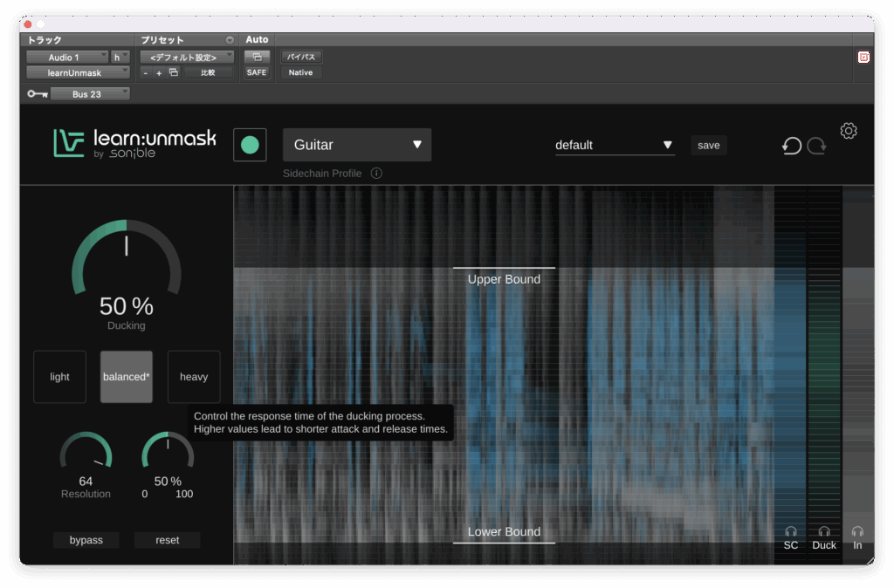Copy the preset settings icon next to plus
This screenshot has height=588, width=894.
coord(174,72)
